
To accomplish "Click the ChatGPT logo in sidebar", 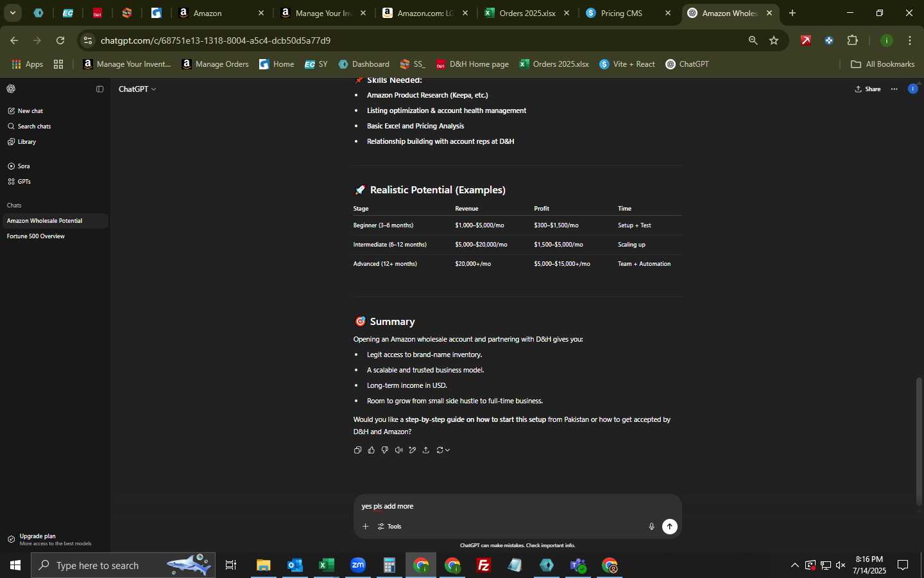I will 11,89.
